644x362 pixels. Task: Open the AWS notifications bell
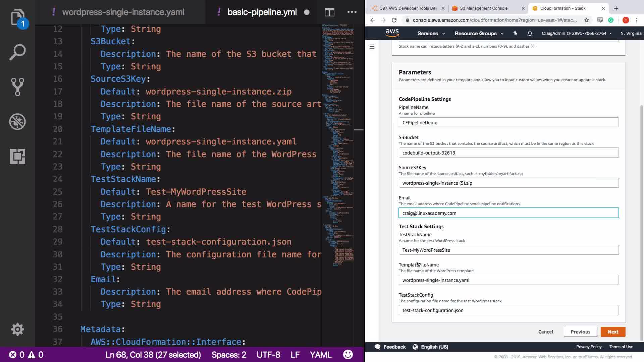[530, 33]
